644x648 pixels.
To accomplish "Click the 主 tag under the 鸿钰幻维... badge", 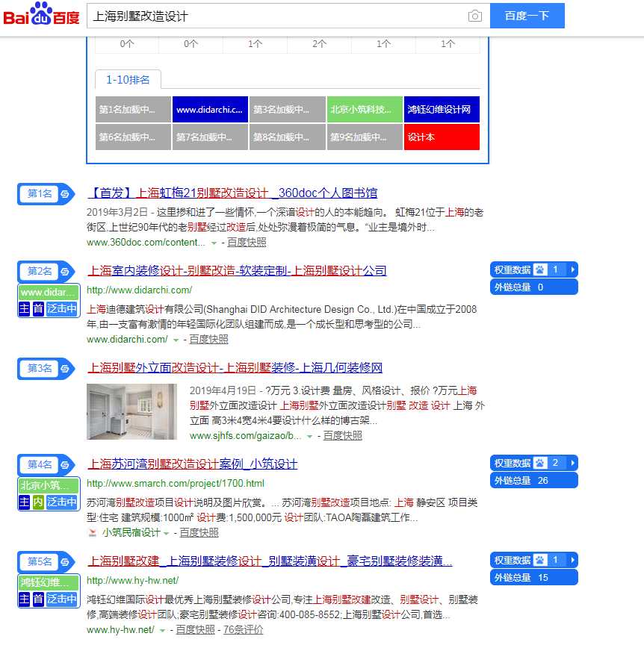I will coord(25,599).
